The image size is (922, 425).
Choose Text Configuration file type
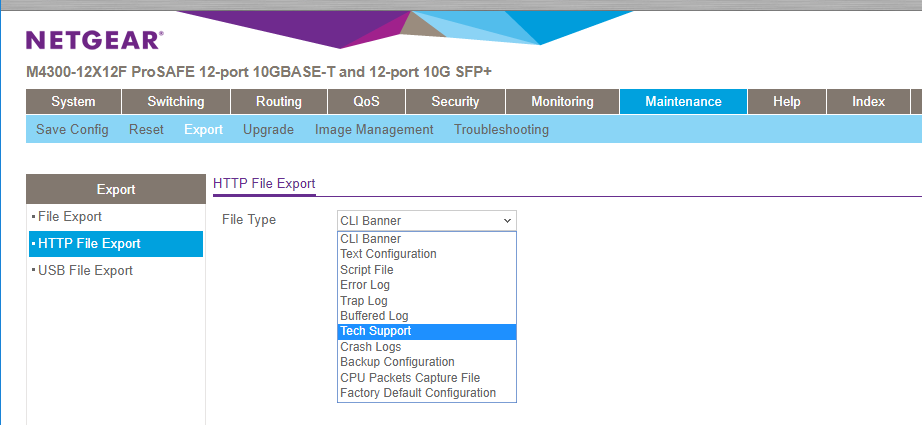point(427,254)
